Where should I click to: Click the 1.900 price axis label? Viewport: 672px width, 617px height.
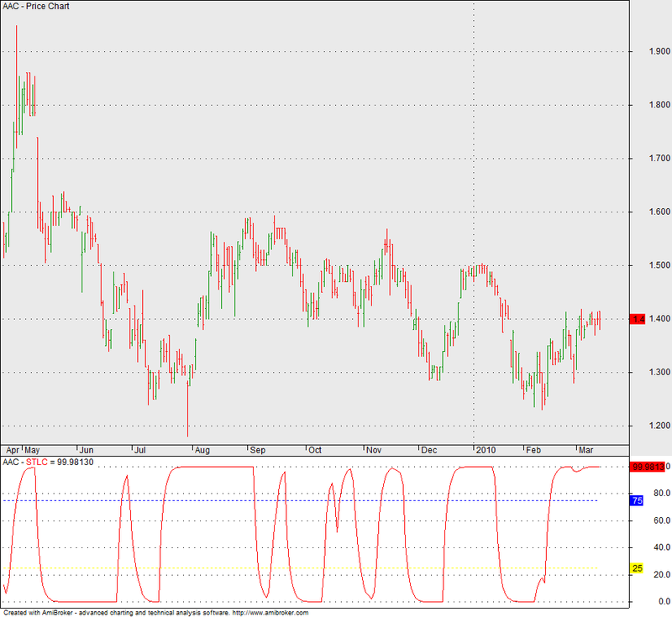tap(659, 51)
